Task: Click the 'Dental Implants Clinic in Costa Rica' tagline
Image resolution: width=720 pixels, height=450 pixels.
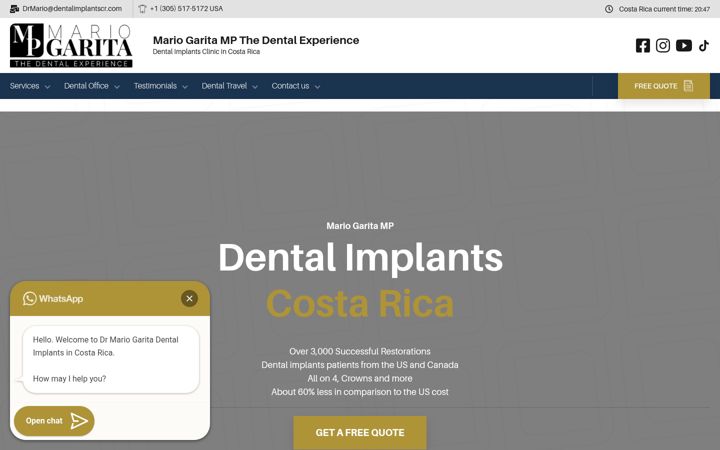Action: click(206, 51)
